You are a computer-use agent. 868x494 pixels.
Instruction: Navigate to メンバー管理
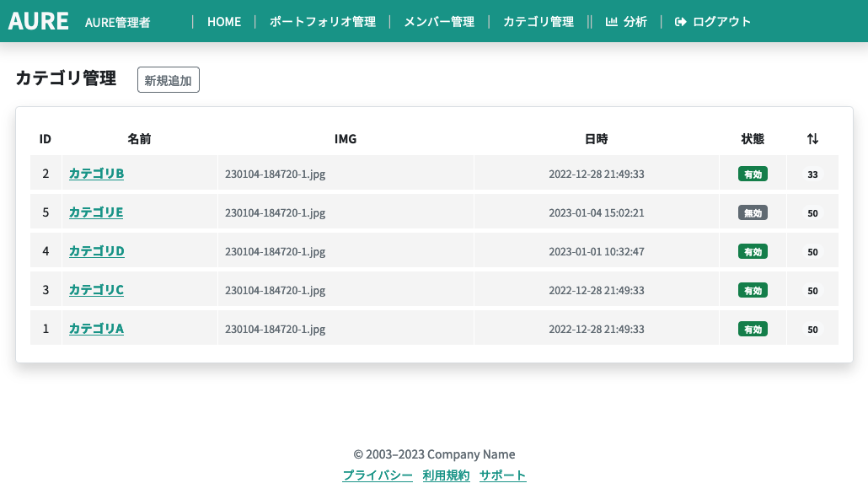(438, 21)
